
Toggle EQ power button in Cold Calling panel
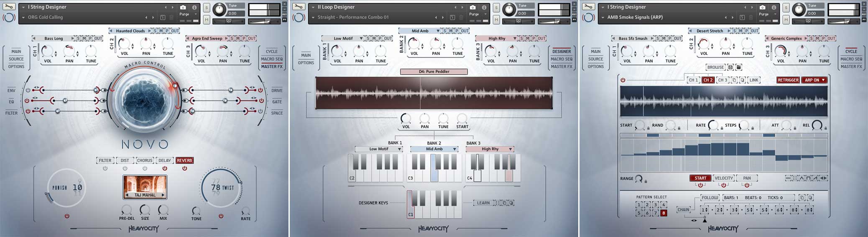pyautogui.click(x=27, y=101)
